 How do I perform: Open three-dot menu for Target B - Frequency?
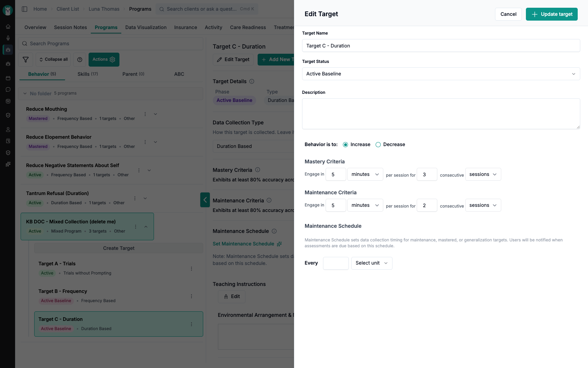tap(191, 296)
